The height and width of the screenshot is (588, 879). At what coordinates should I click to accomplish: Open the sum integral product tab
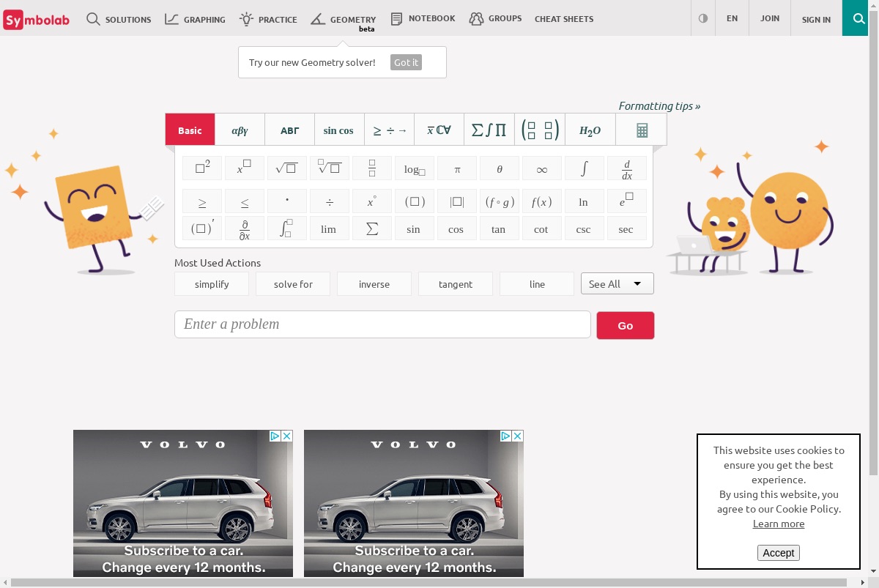tap(489, 130)
